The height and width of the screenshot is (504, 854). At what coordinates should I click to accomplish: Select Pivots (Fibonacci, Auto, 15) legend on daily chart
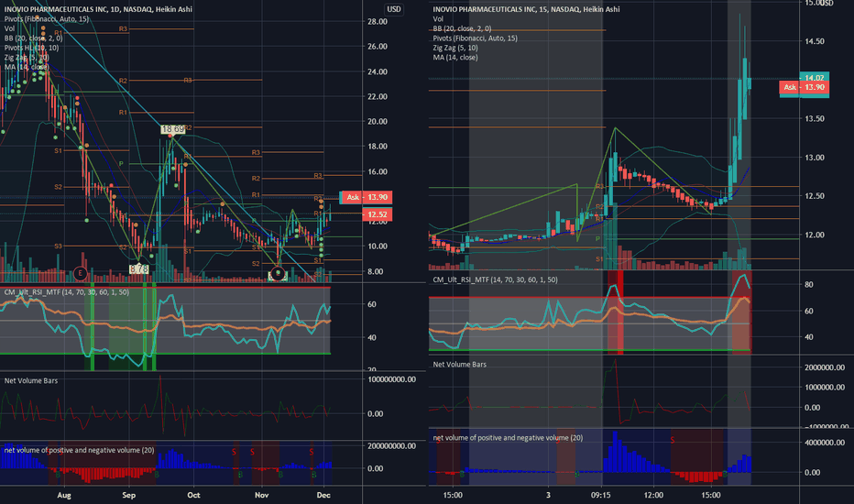(x=47, y=19)
